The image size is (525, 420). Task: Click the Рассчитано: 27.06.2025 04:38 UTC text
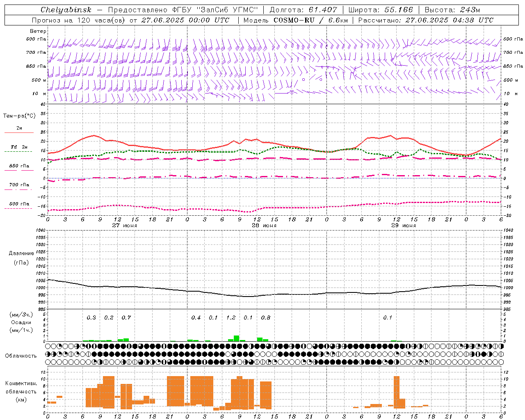(x=426, y=20)
